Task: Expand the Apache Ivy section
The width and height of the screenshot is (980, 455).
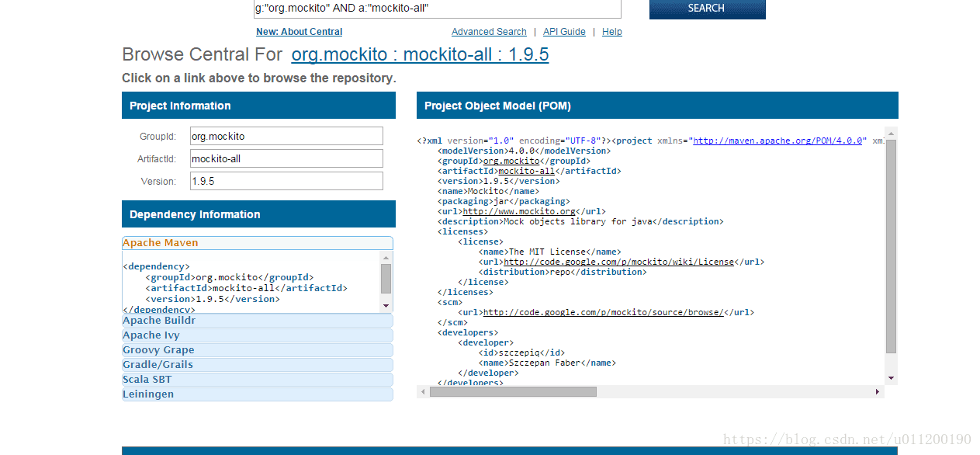Action: click(x=258, y=335)
